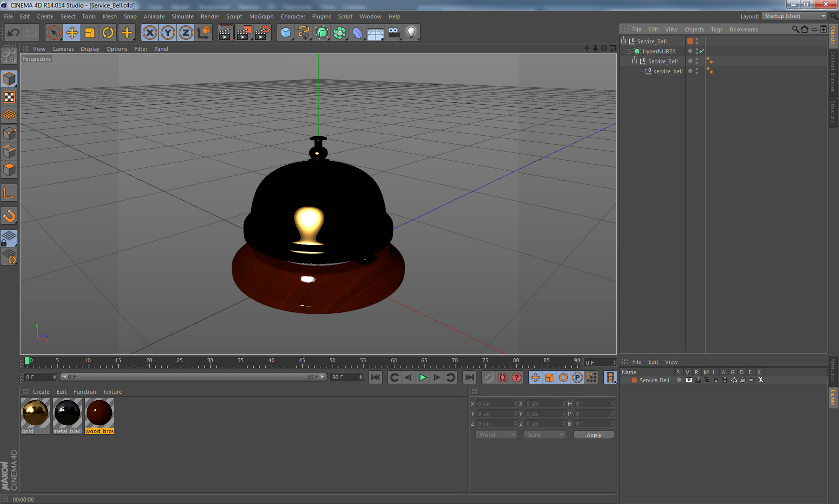Viewport: 839px width, 504px height.
Task: Click the Service_Bell layer color swatch
Action: (x=634, y=380)
